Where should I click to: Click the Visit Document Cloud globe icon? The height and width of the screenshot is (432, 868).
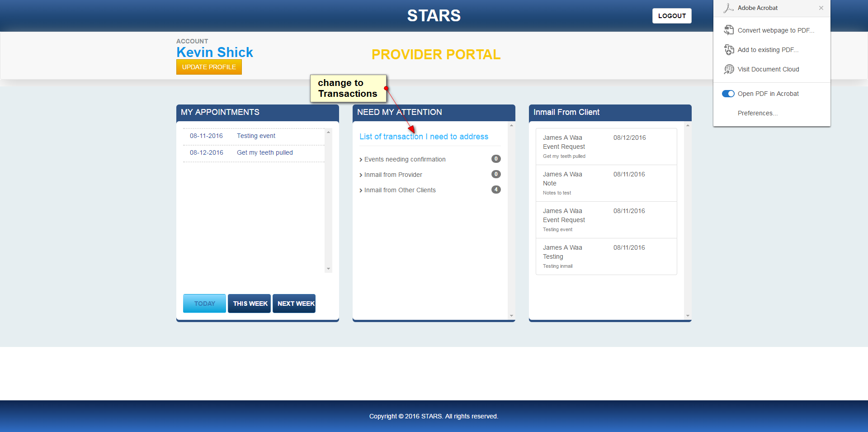(729, 69)
